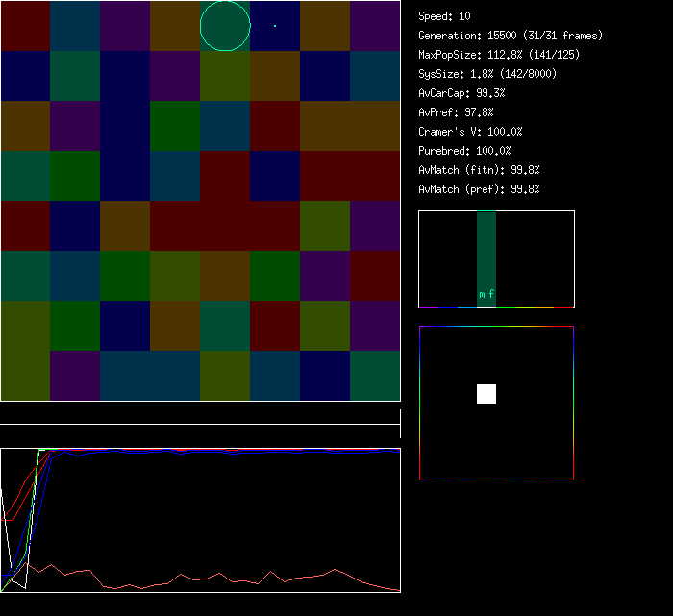673x616 pixels.
Task: Click the AvCarCap 99.3% value
Action: pos(462,93)
